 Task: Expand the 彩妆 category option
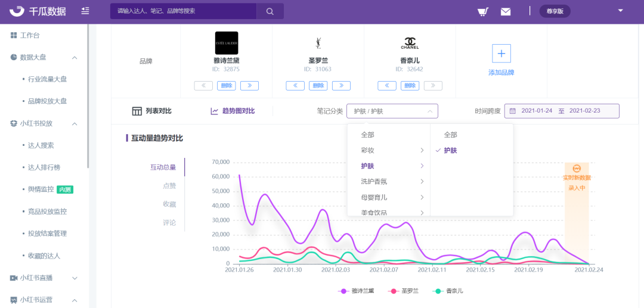(389, 151)
